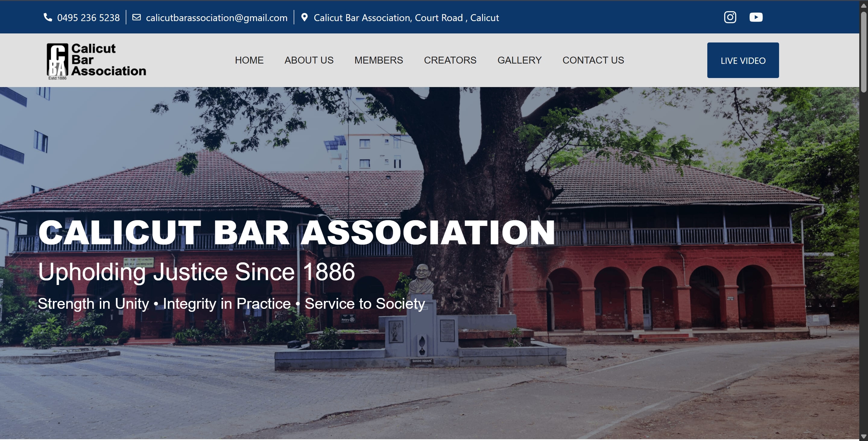868x441 pixels.
Task: Call 0495 236 5238 via the phone link
Action: [x=88, y=18]
